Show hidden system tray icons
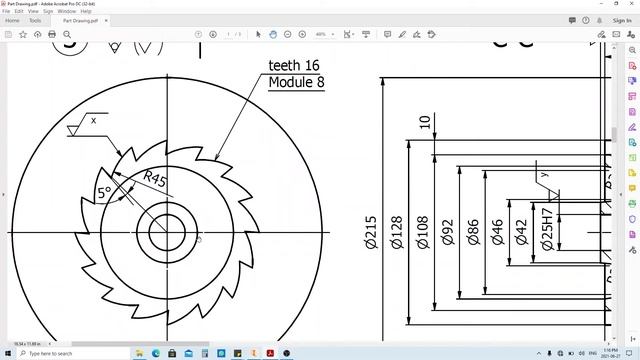The image size is (640, 360). pyautogui.click(x=539, y=353)
